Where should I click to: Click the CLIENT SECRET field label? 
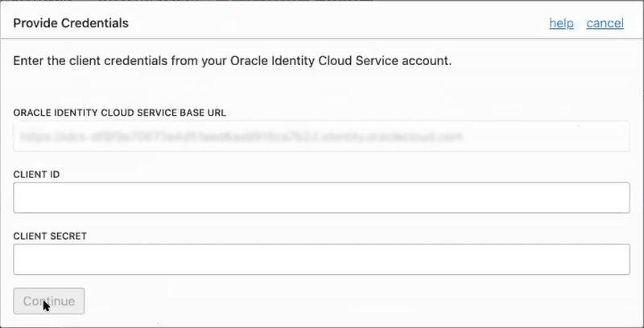[50, 236]
